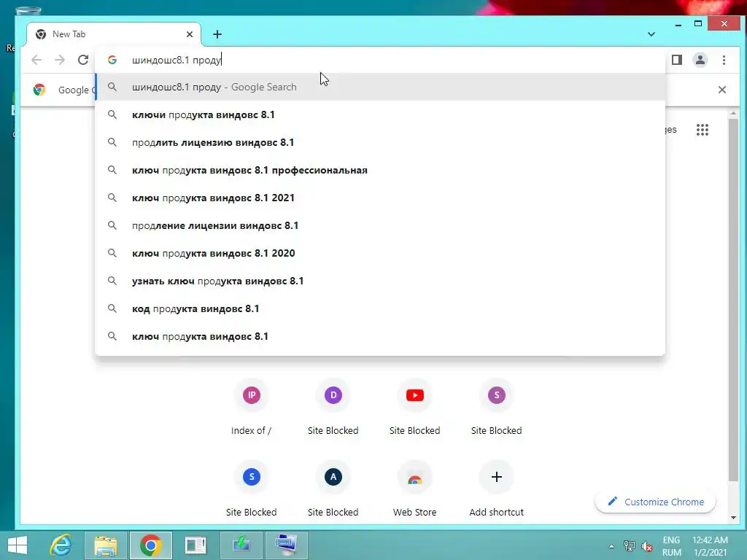The height and width of the screenshot is (560, 747).
Task: Open the document window taskbar icon
Action: [x=196, y=545]
